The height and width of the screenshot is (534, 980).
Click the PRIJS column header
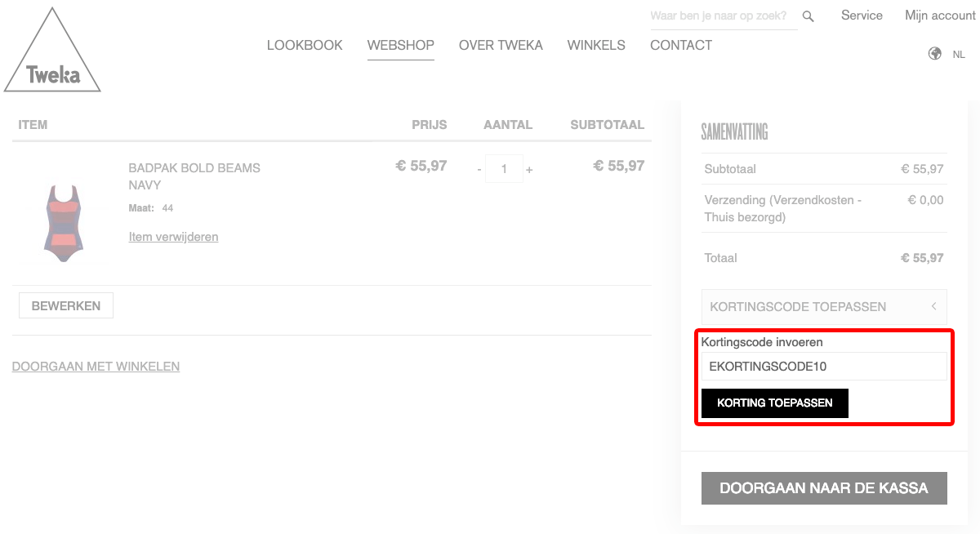click(430, 125)
